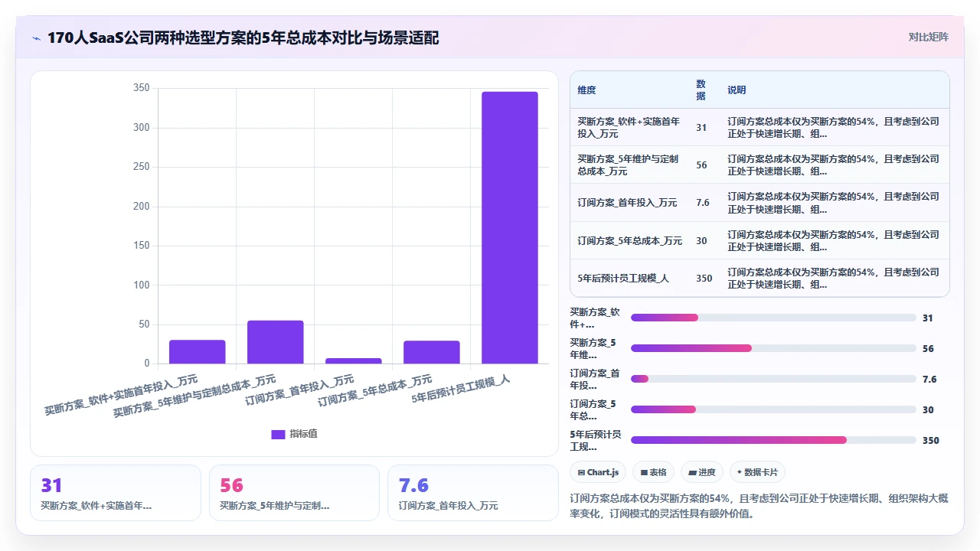The width and height of the screenshot is (980, 551).
Task: Open the data card showing 31
Action: point(116,493)
